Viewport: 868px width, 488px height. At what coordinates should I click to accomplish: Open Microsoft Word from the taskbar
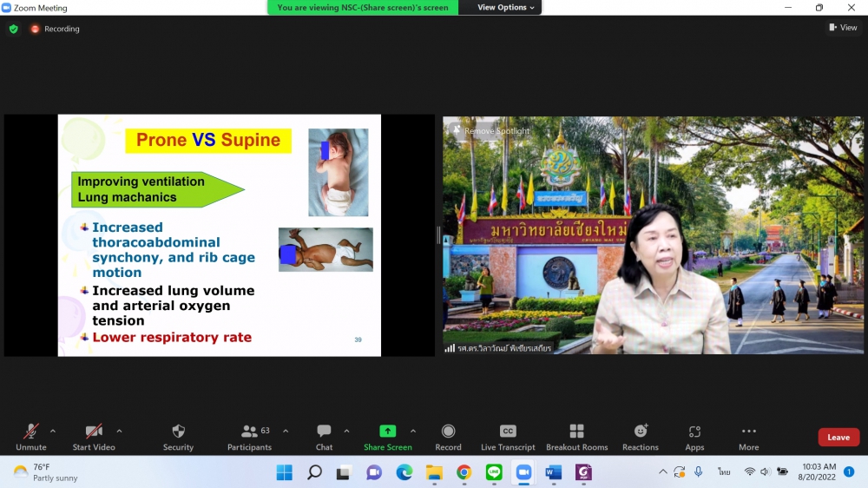pos(553,472)
